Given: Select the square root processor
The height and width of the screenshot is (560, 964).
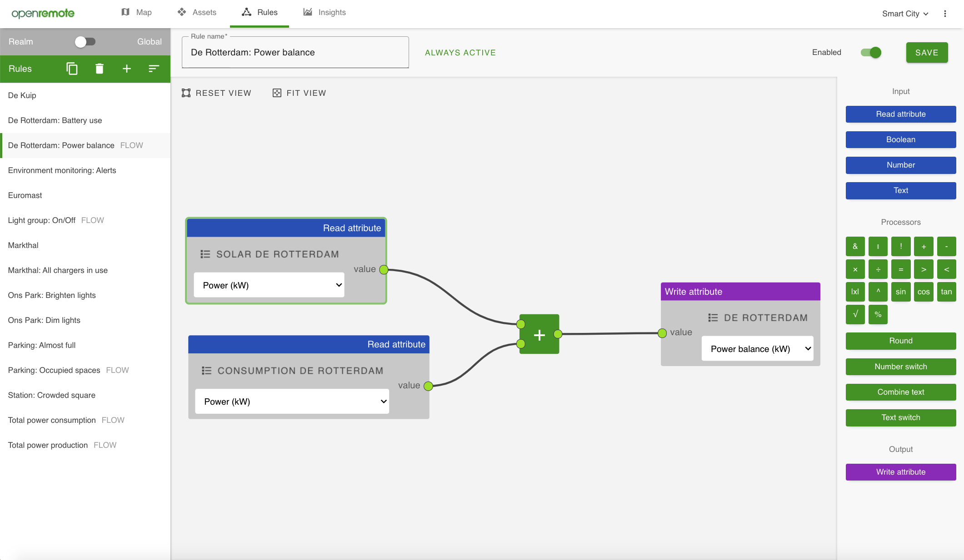Looking at the screenshot, I should click(855, 314).
